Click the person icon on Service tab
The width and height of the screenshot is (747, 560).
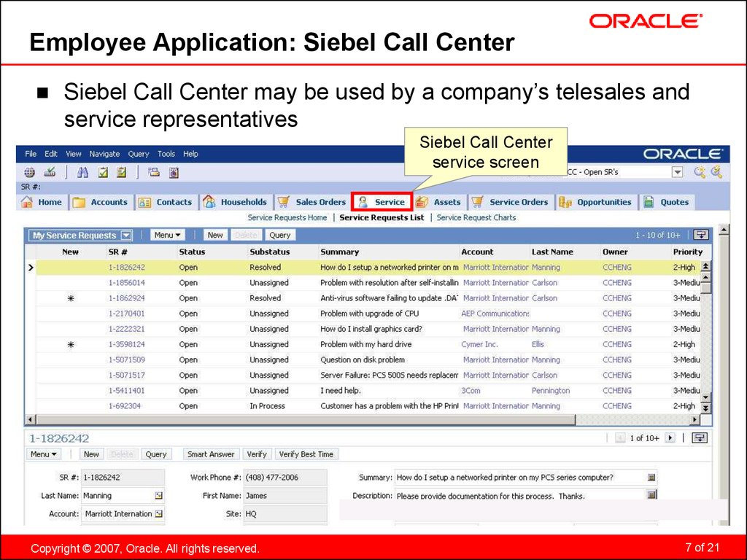tap(363, 202)
